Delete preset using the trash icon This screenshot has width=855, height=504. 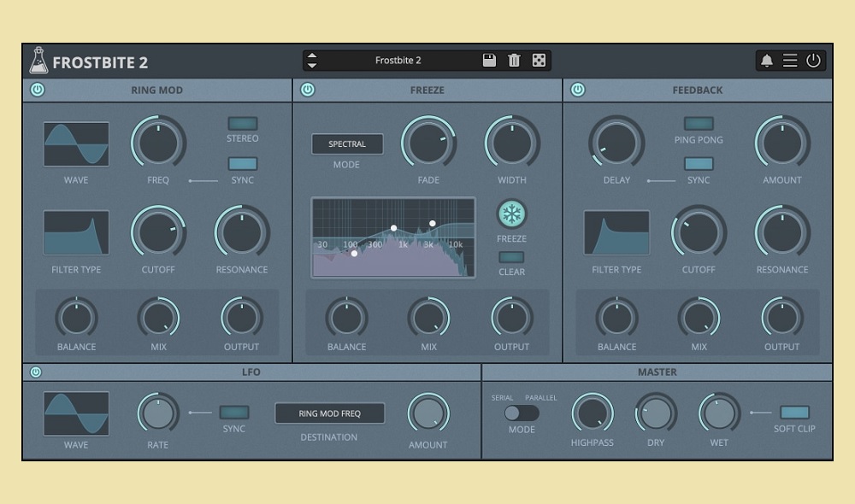coord(514,61)
